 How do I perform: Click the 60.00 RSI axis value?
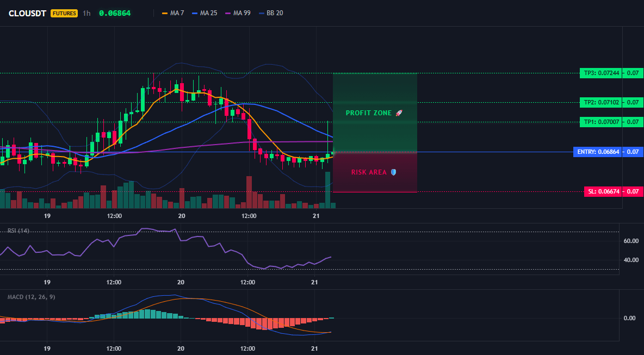coord(631,240)
